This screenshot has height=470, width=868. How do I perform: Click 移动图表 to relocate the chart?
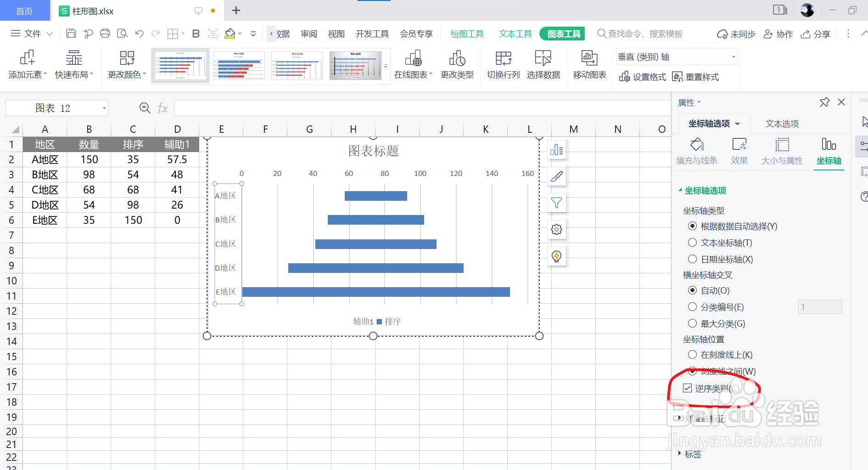click(x=589, y=64)
